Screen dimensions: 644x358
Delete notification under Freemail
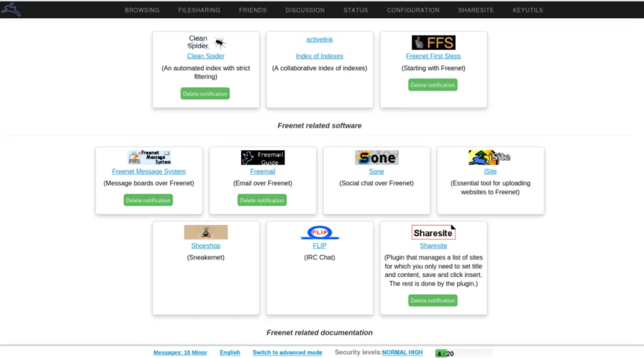pos(262,200)
